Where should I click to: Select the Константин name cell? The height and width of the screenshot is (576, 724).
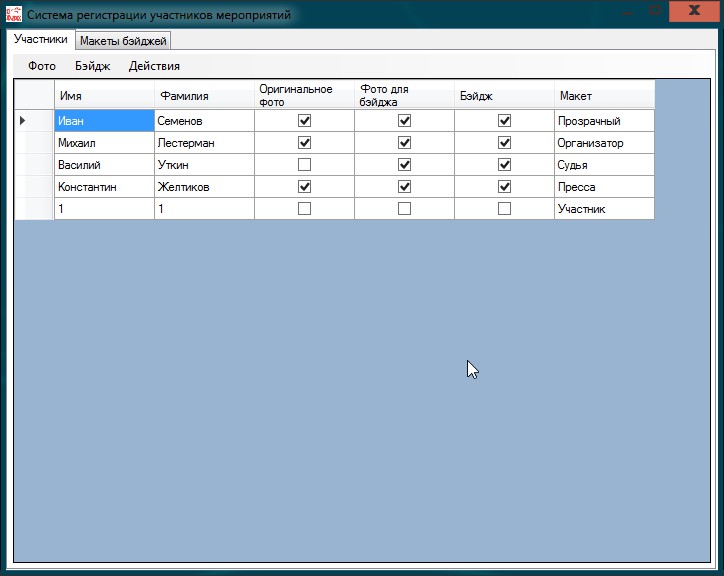[x=104, y=187]
